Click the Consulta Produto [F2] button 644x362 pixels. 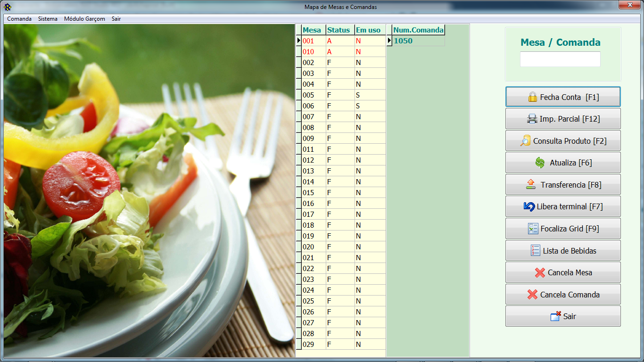coord(563,141)
